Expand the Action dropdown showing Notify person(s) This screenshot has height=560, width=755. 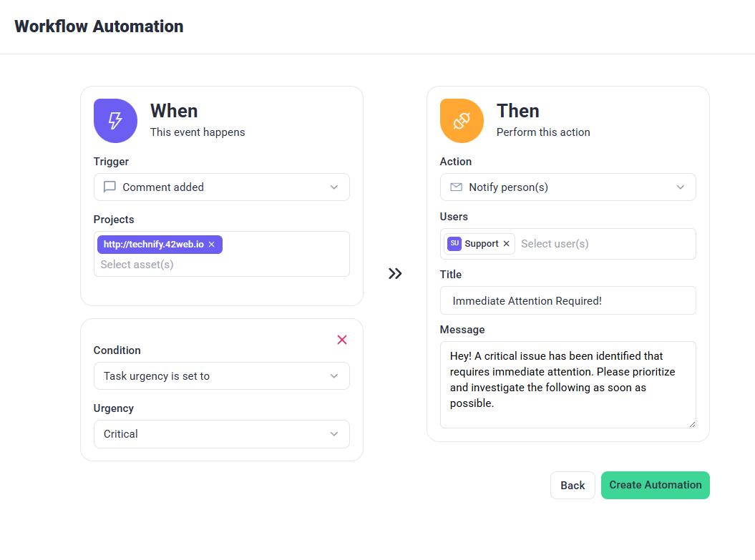click(x=568, y=187)
